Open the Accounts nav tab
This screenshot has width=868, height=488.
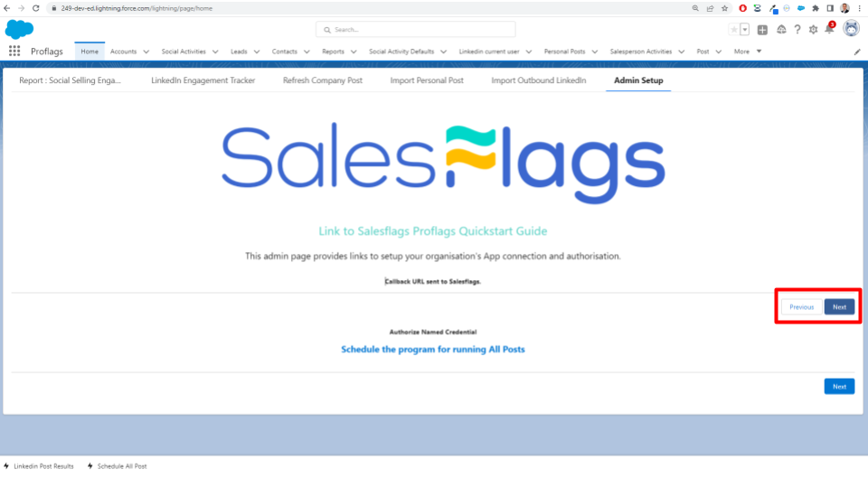coord(123,52)
